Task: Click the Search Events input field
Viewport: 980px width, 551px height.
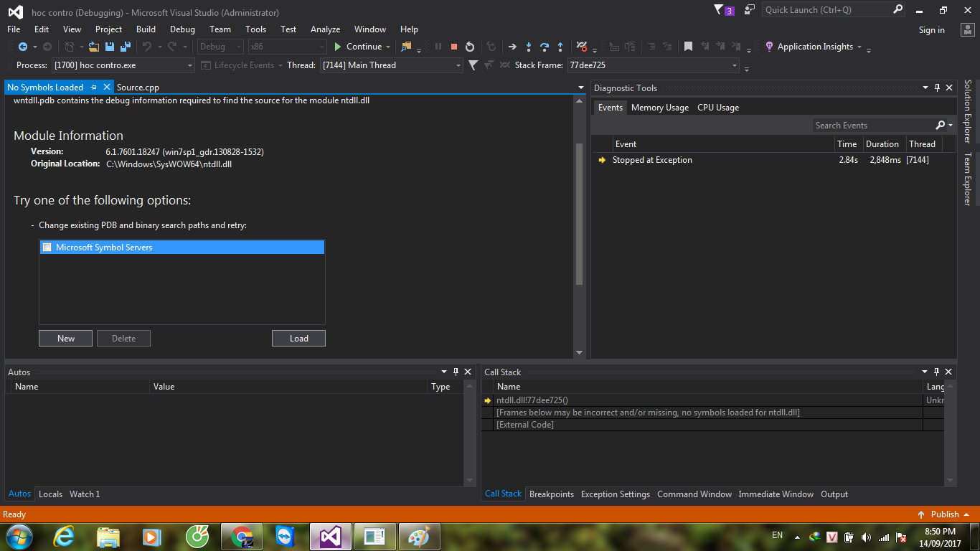Action: 873,125
